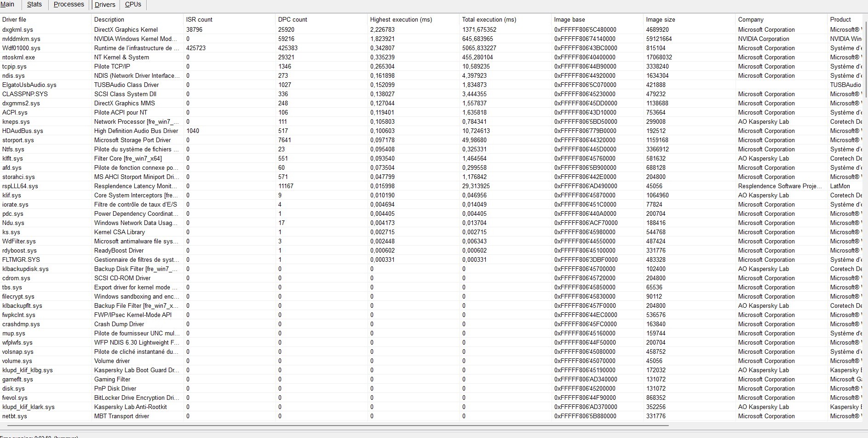This screenshot has width=868, height=438.
Task: Select the crashdmp.sys driver row
Action: (x=431, y=324)
